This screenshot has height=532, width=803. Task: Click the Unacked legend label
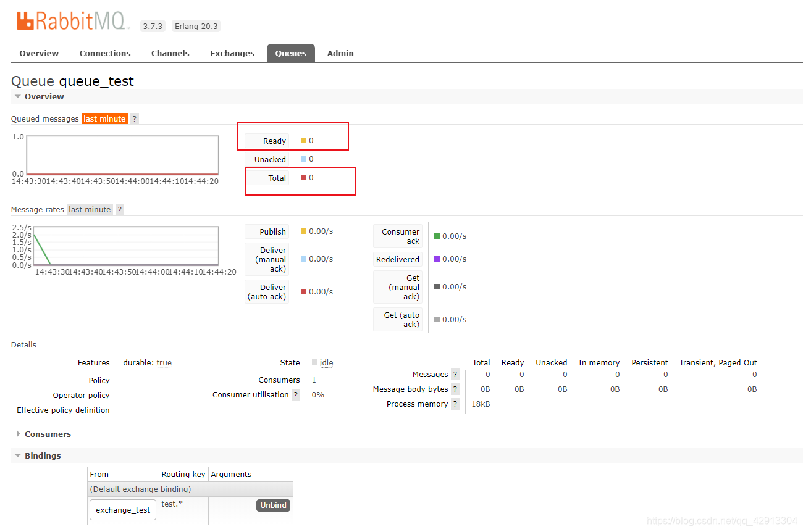267,160
